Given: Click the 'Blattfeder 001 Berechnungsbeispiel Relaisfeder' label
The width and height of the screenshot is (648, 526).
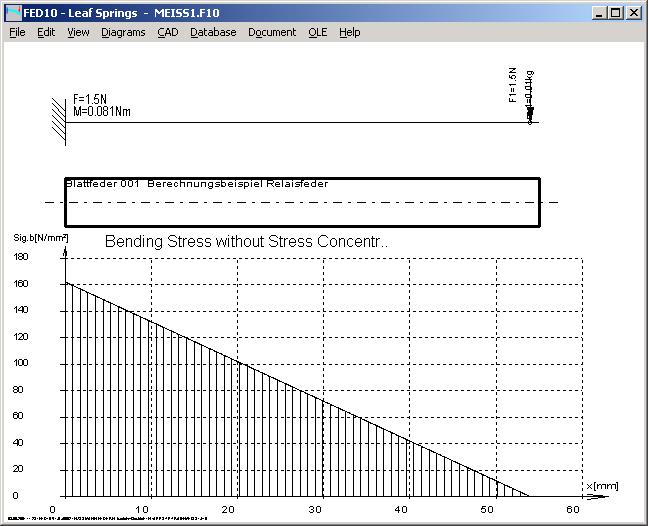Looking at the screenshot, I should [x=196, y=184].
